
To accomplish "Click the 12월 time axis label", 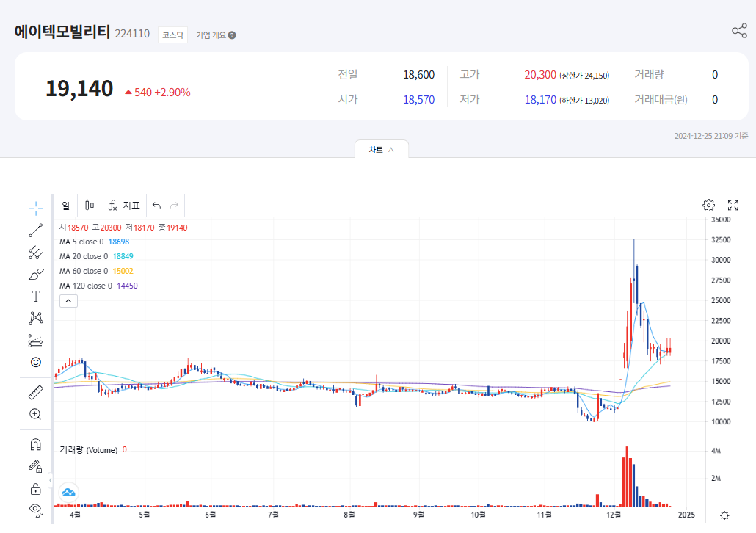I will [614, 515].
